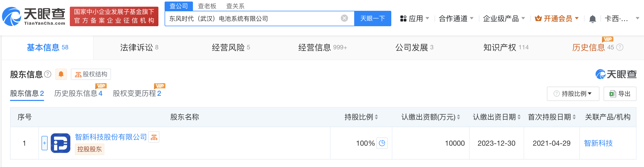Click the orange shareholder alert bell icon
Viewport: 644px width, 167px height.
coord(61,74)
